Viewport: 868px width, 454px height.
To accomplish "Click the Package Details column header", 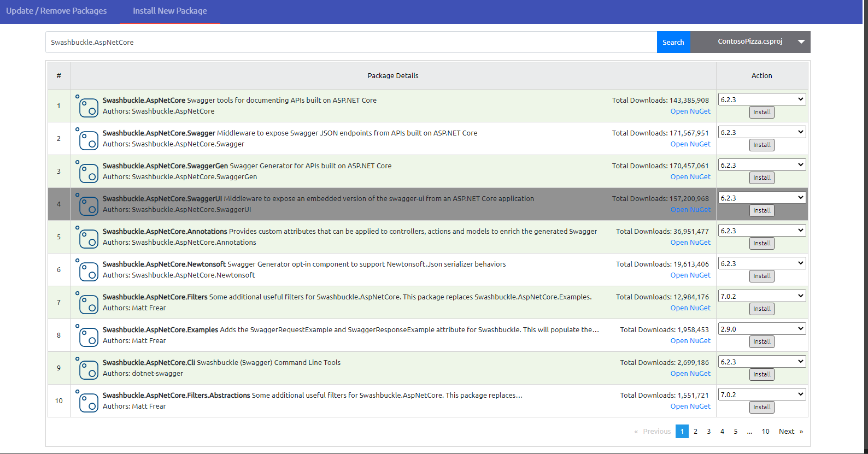I will [393, 76].
